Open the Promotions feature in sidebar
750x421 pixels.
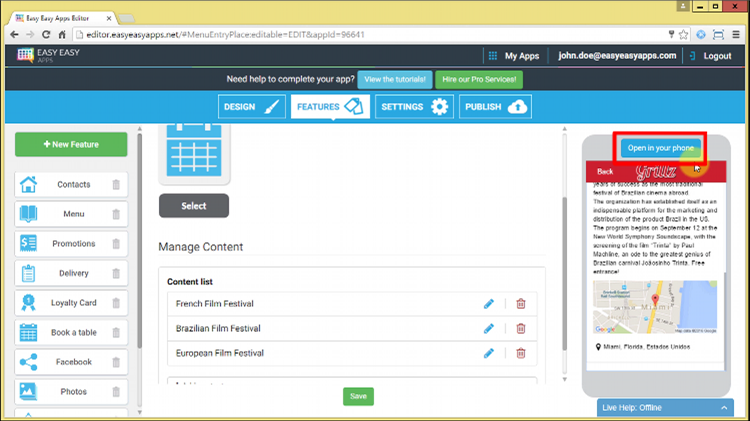pos(73,244)
